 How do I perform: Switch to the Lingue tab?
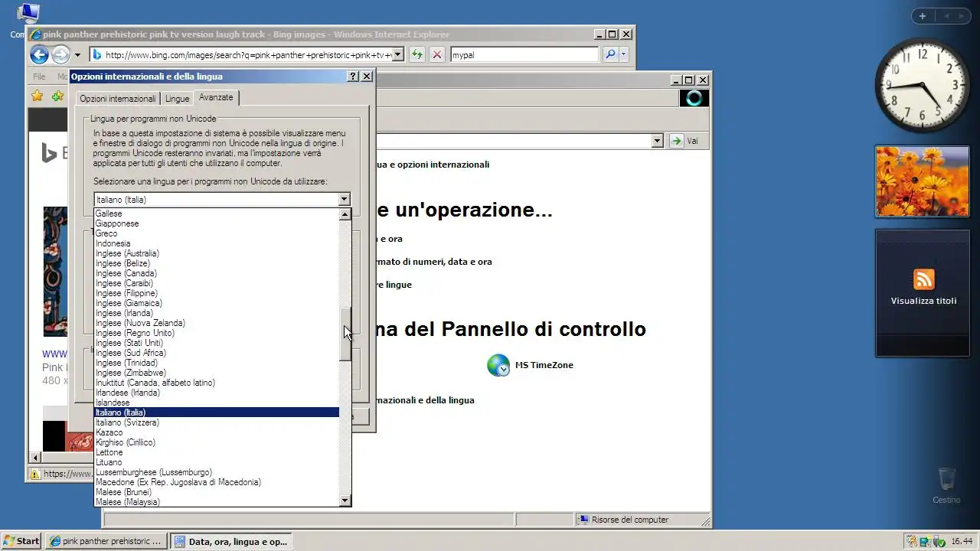point(177,99)
